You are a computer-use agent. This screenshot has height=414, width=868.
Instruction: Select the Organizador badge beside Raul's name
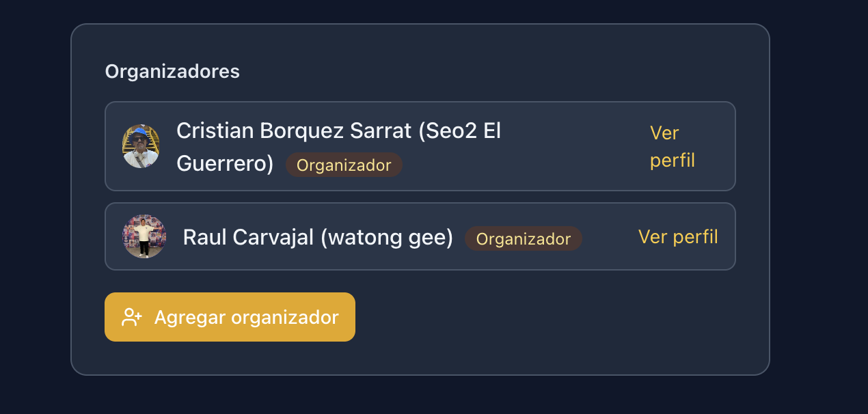pos(524,238)
